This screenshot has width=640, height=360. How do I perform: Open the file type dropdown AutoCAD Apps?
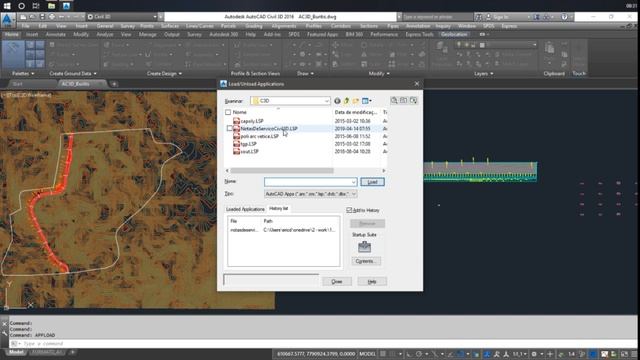(311, 194)
